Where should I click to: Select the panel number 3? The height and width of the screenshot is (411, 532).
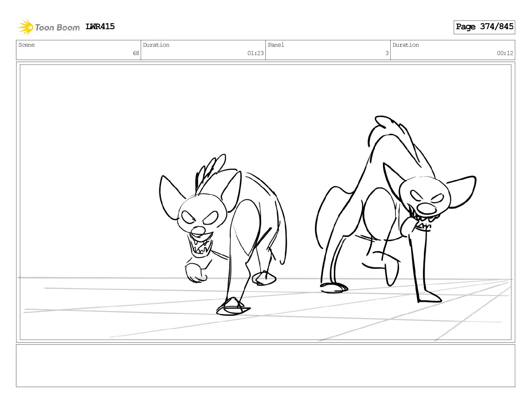(387, 53)
